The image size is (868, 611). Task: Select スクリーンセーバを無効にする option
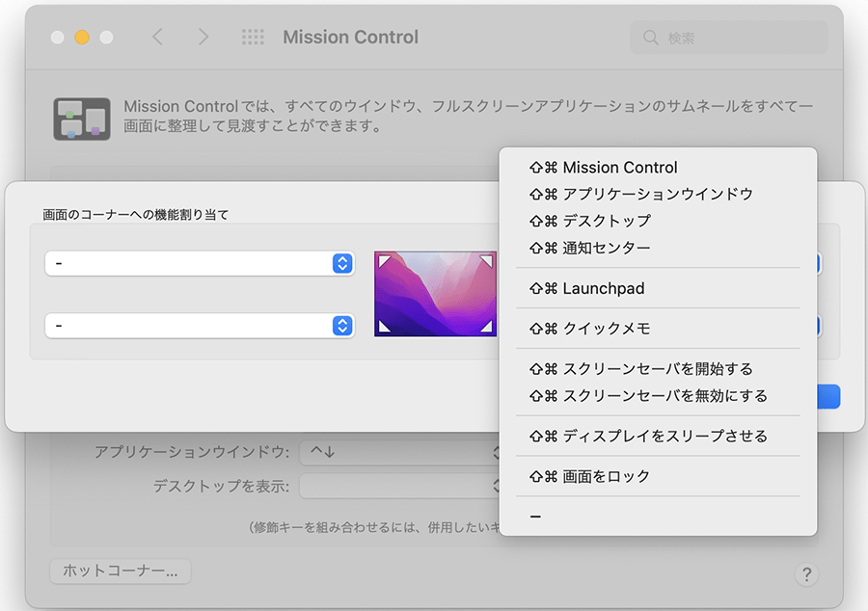coord(658,396)
